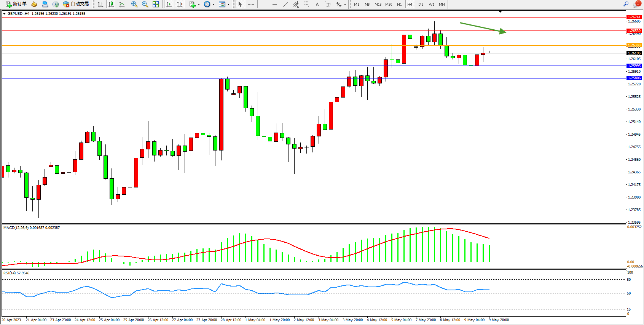
Task: Open the search magnifier
Action: [x=626, y=4]
